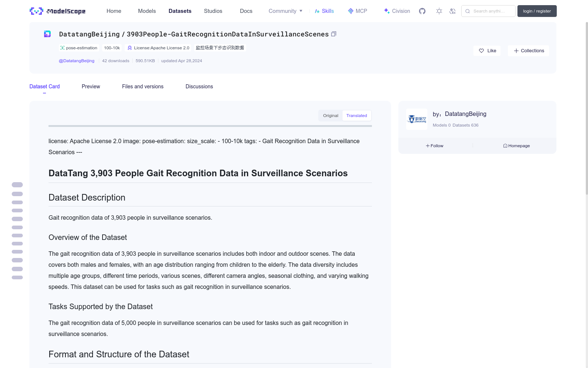The image size is (588, 368).
Task: Click the updated Apr 28,2024 text
Action: click(182, 61)
